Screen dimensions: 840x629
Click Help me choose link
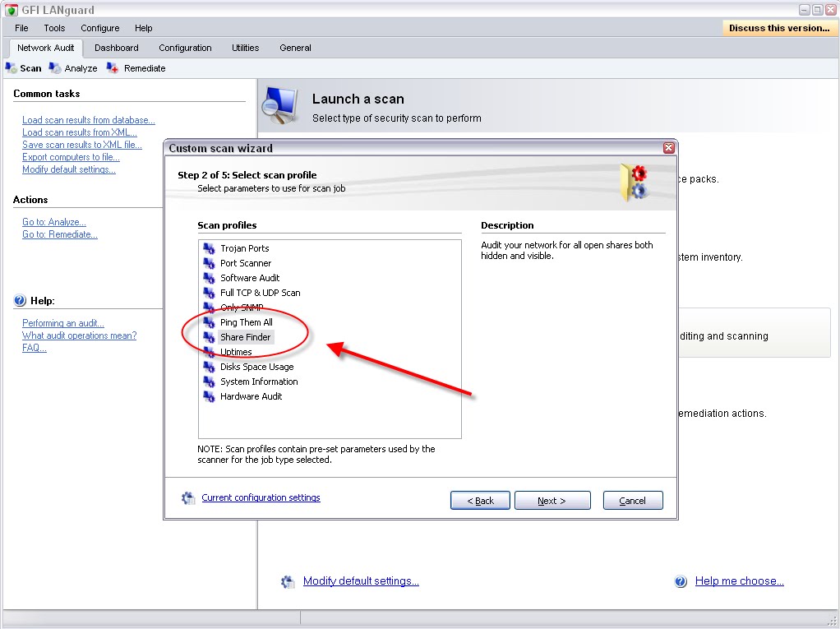coord(739,581)
